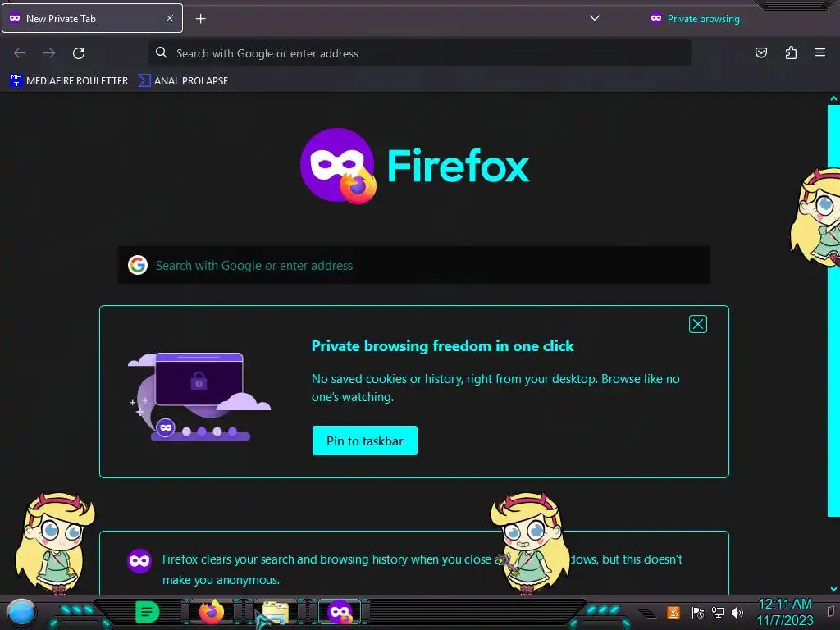Image resolution: width=840 pixels, height=630 pixels.
Task: Switch to Firefox in the taskbar
Action: (212, 612)
